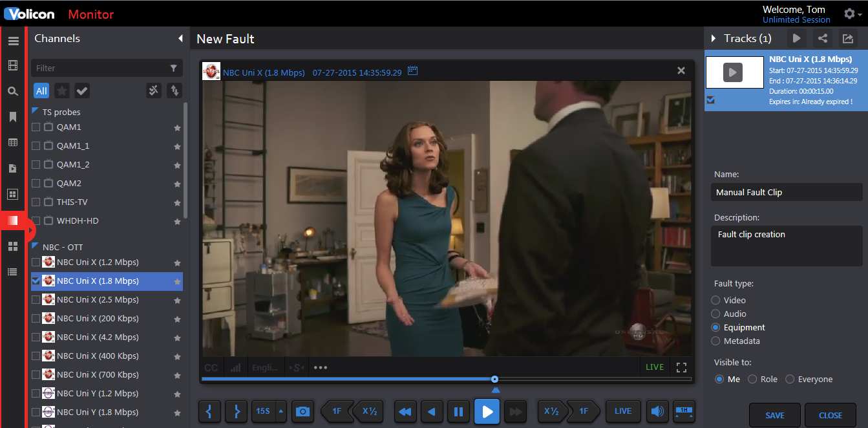Take a snapshot with the camera icon
This screenshot has width=868, height=428.
coord(302,411)
